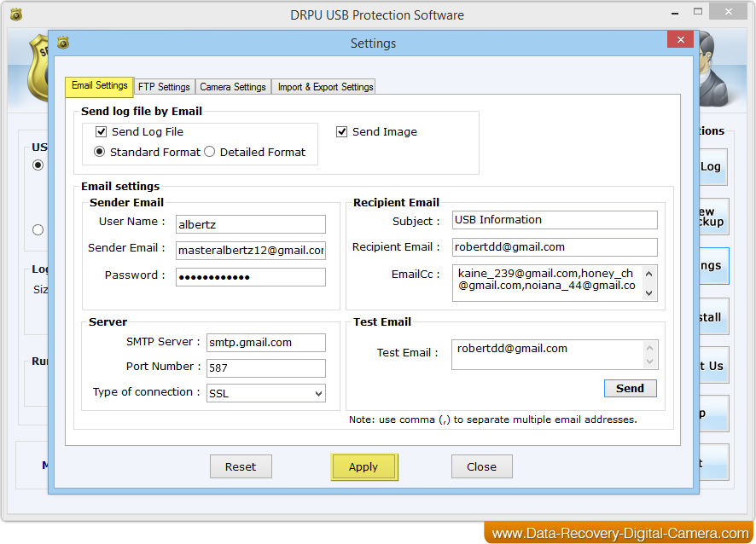Click the SMTP Server input field
The height and width of the screenshot is (544, 756).
pos(265,343)
